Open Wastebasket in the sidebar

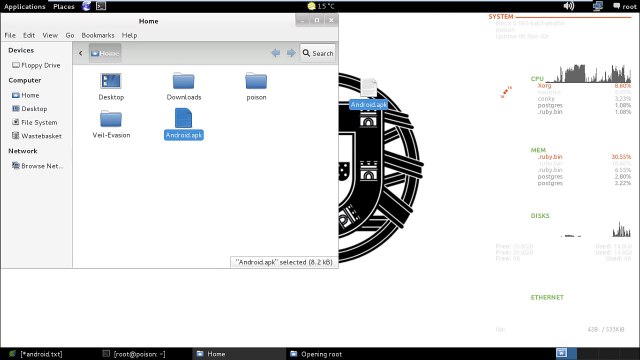pos(36,136)
